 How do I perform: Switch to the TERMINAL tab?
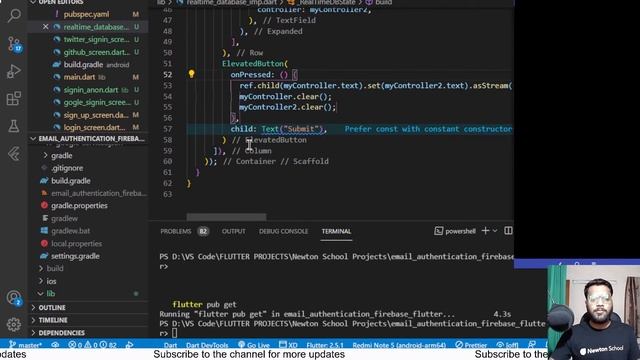pos(336,231)
